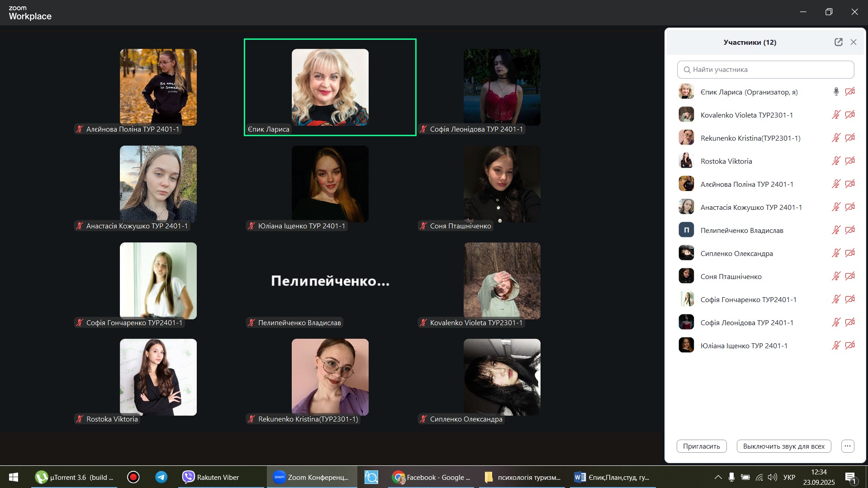Click the Пригласить button
This screenshot has width=868, height=488.
coord(701,446)
